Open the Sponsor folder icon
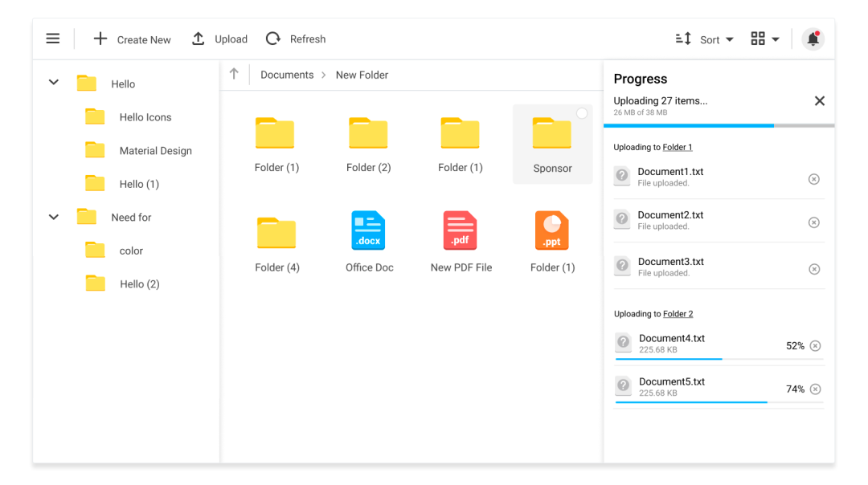Viewport: 868px width, 485px height. 552,132
